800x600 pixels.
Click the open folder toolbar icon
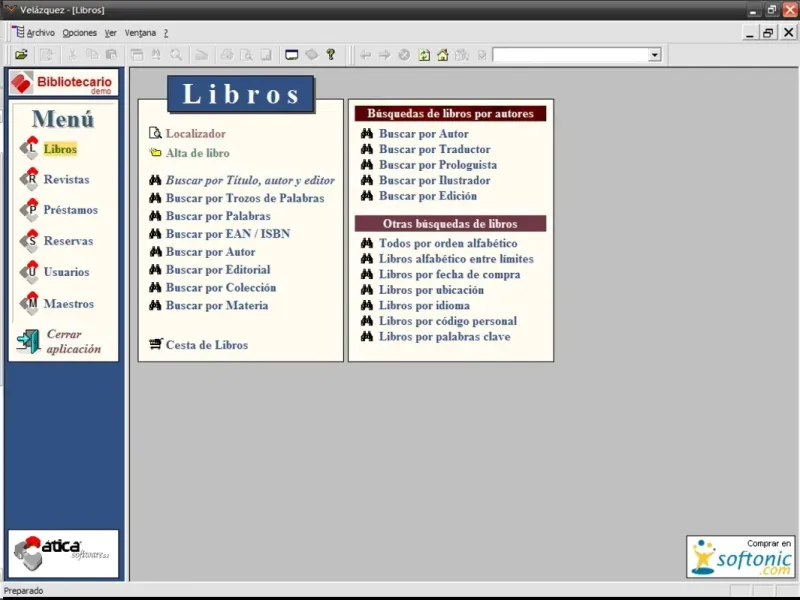[x=21, y=55]
